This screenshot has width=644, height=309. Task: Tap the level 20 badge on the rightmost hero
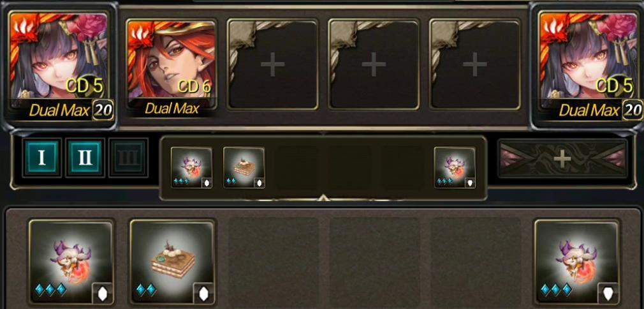coord(633,110)
